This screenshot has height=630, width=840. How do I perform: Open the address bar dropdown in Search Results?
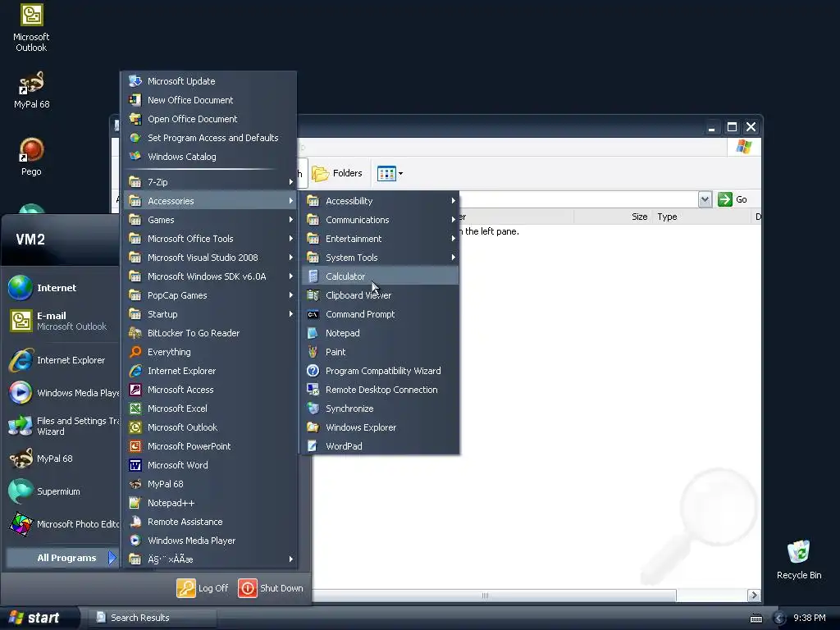click(x=705, y=199)
